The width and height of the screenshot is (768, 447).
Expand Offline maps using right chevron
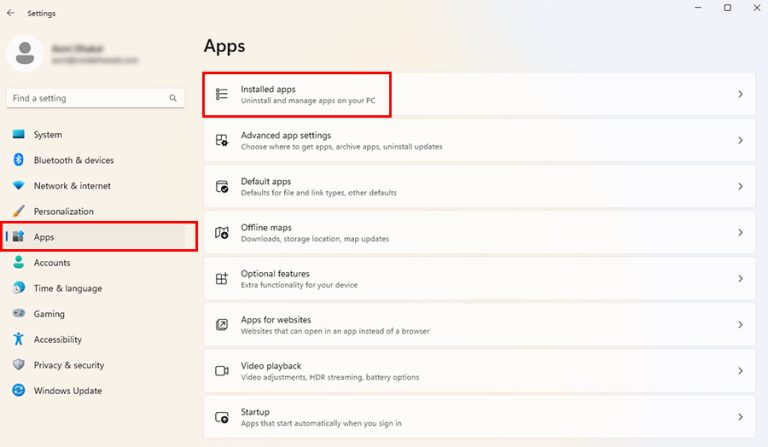740,232
